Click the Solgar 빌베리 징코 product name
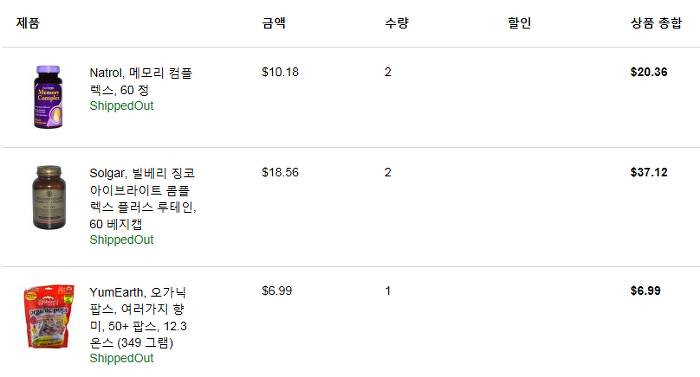700x377 pixels. click(143, 198)
